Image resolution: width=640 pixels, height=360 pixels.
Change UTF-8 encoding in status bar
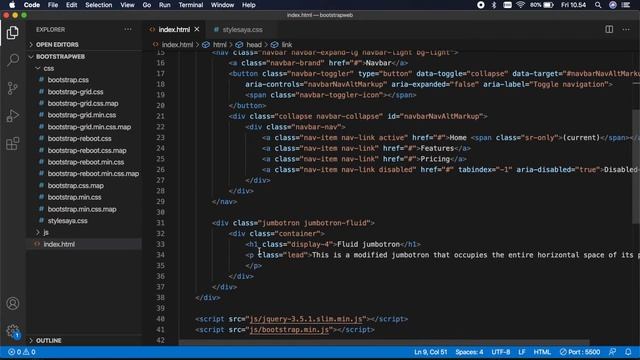pyautogui.click(x=501, y=352)
